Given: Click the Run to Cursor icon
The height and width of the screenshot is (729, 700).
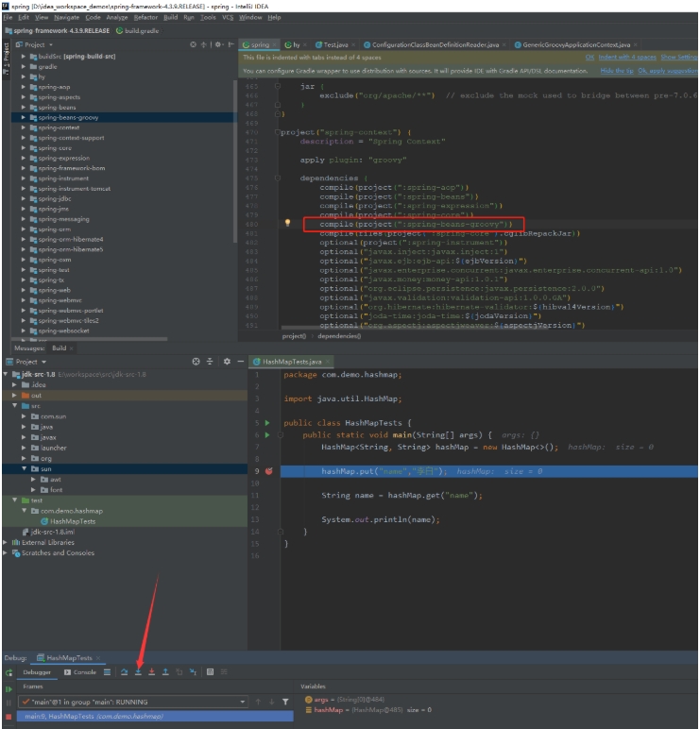Looking at the screenshot, I should 193,671.
